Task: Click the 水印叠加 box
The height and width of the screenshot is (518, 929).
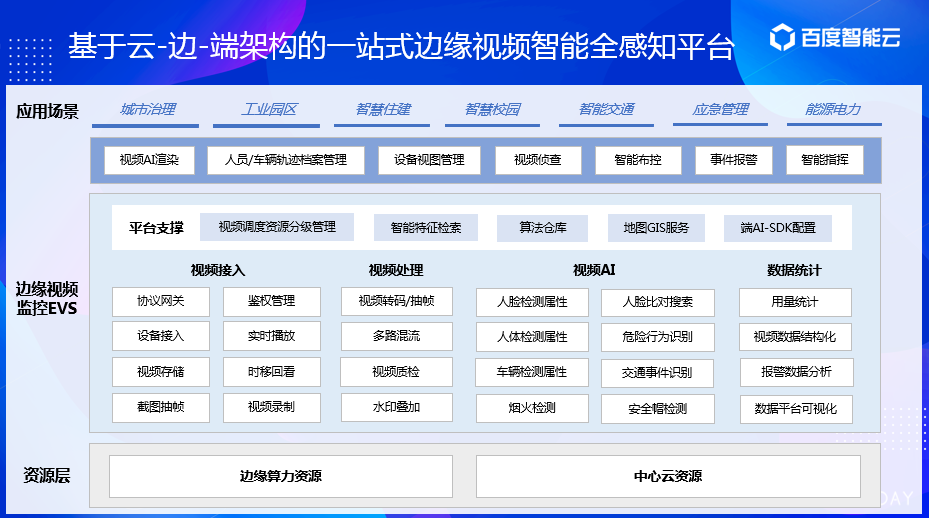Action: pyautogui.click(x=396, y=407)
